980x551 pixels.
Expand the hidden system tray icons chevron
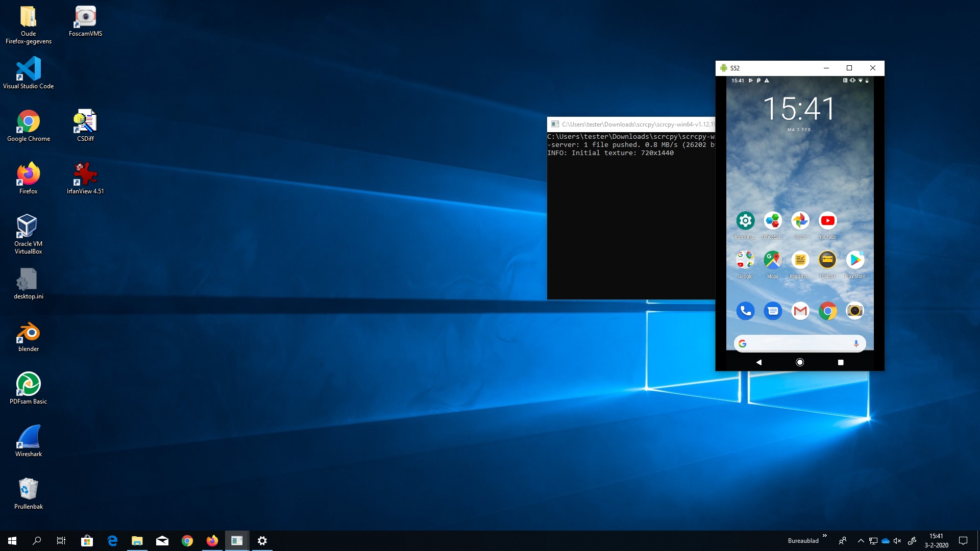861,541
